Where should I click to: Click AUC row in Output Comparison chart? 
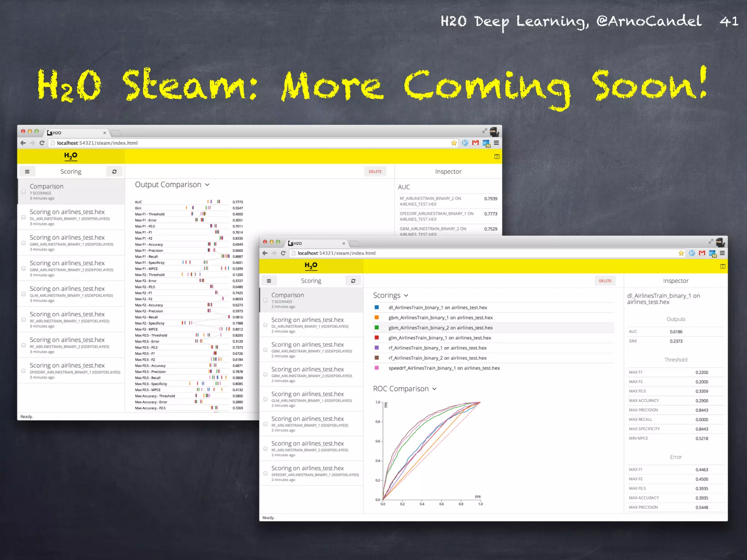click(189, 202)
